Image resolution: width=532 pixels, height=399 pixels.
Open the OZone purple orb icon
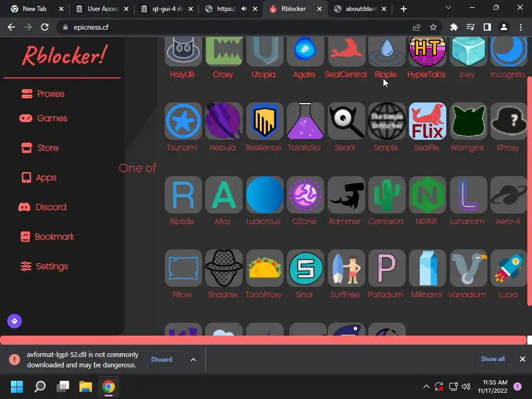[305, 195]
